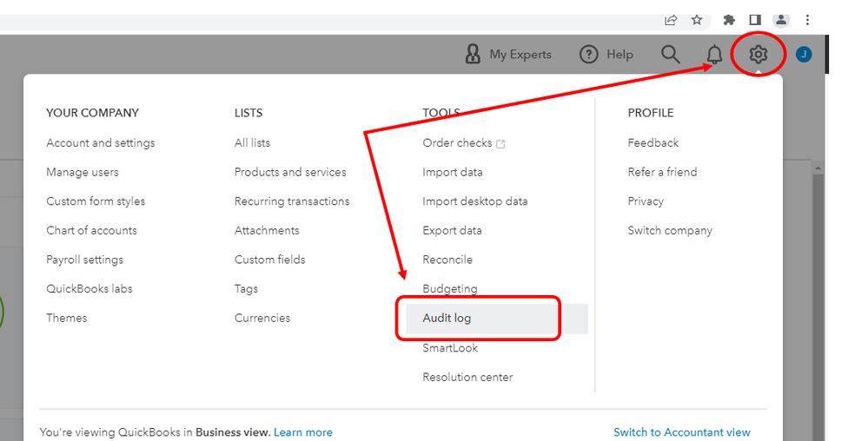Image resolution: width=868 pixels, height=441 pixels.
Task: Choose Chart of accounts
Action: click(91, 230)
